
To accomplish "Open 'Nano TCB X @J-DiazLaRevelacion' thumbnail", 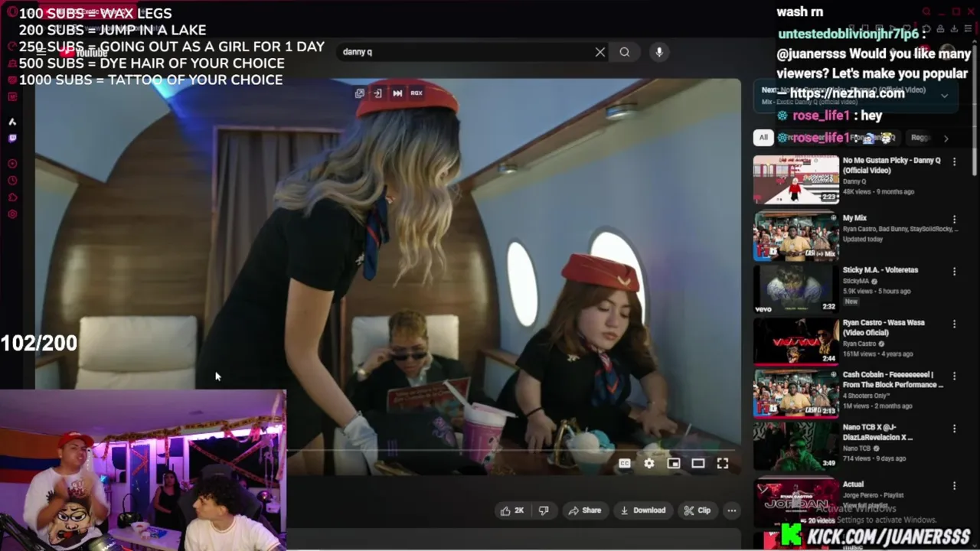I will tap(795, 446).
